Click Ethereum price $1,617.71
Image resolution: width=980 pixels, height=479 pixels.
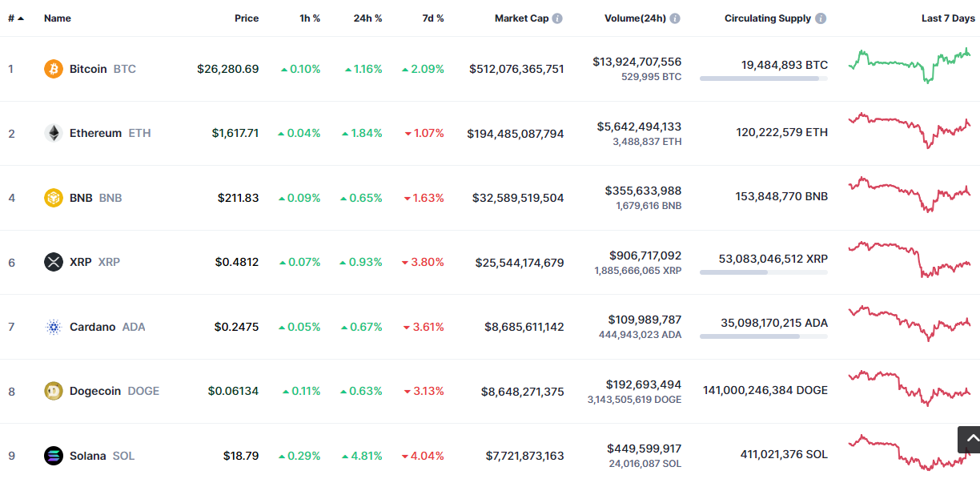[235, 133]
